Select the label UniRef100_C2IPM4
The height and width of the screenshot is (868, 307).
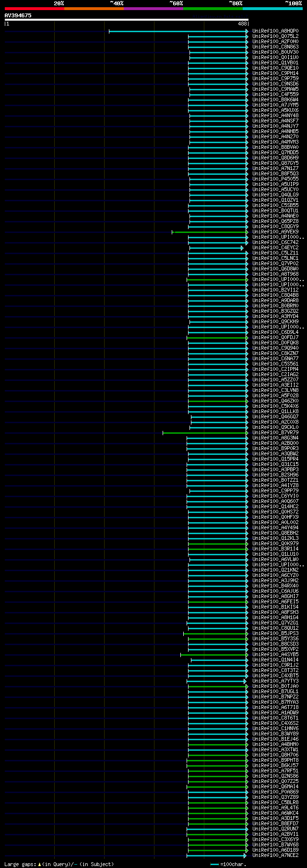(x=275, y=369)
